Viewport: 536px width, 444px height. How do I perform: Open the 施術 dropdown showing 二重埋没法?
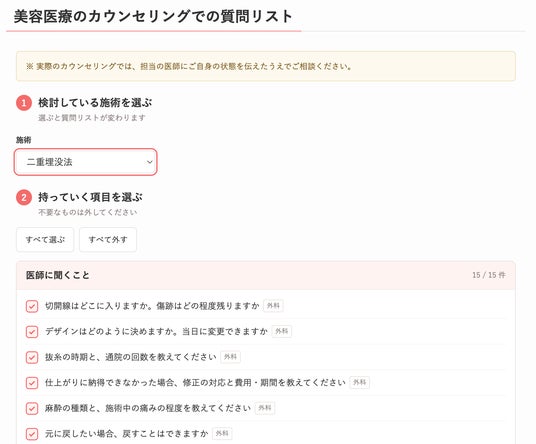[x=85, y=162]
